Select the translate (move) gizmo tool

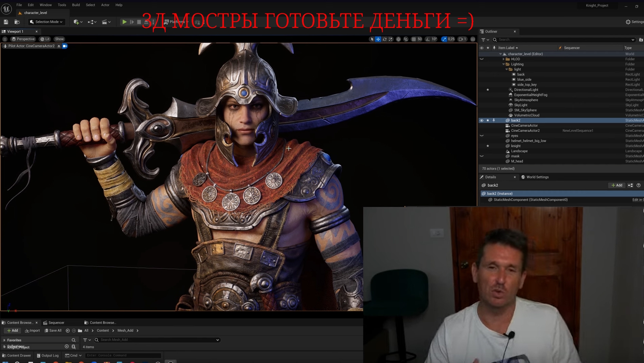pyautogui.click(x=378, y=39)
